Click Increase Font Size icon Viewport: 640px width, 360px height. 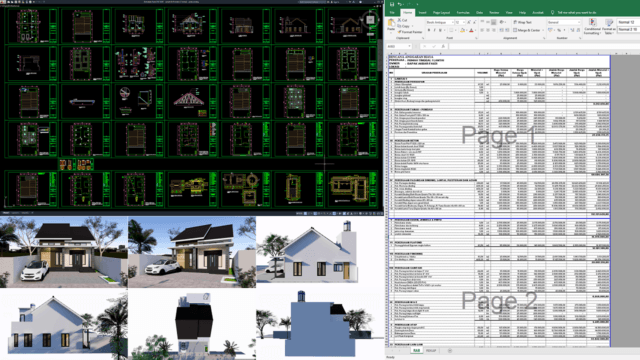pos(469,22)
